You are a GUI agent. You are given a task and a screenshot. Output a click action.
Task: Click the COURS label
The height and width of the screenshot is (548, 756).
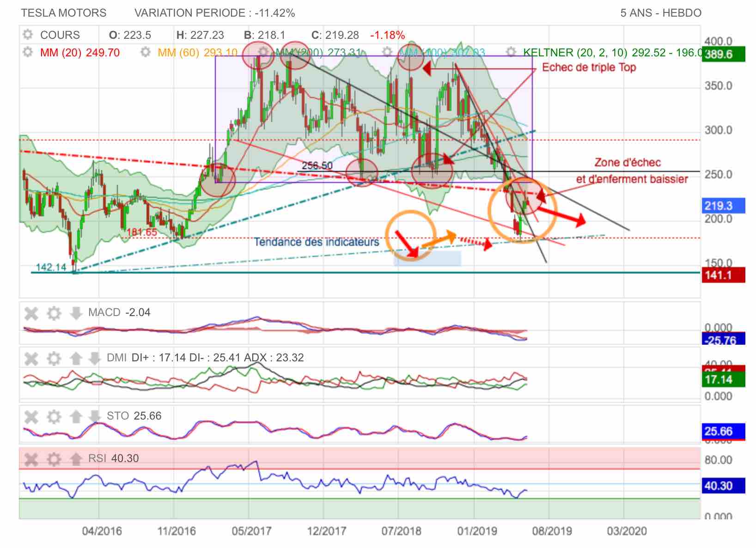pos(60,35)
